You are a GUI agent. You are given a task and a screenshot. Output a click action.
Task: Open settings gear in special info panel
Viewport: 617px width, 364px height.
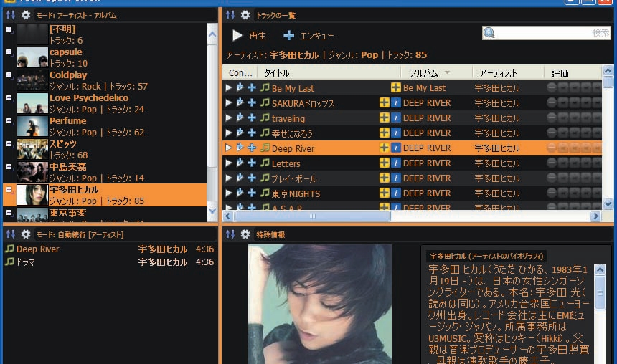pyautogui.click(x=245, y=234)
